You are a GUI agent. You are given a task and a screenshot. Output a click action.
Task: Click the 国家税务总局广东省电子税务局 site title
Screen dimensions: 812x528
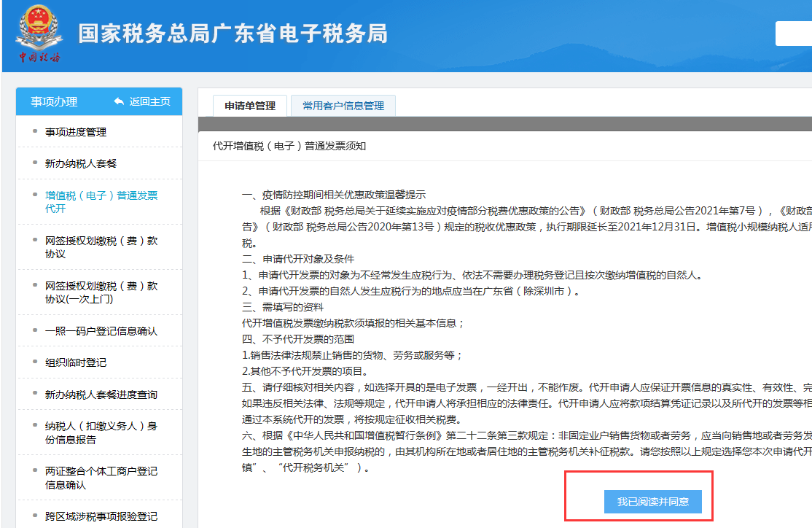click(233, 34)
